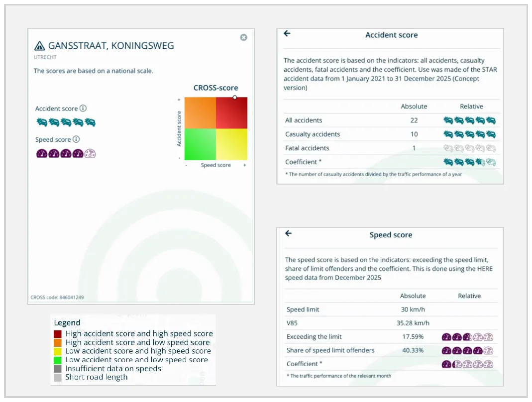Click the 'Absolute' header in Speed score table
The image size is (532, 402).
413,296
